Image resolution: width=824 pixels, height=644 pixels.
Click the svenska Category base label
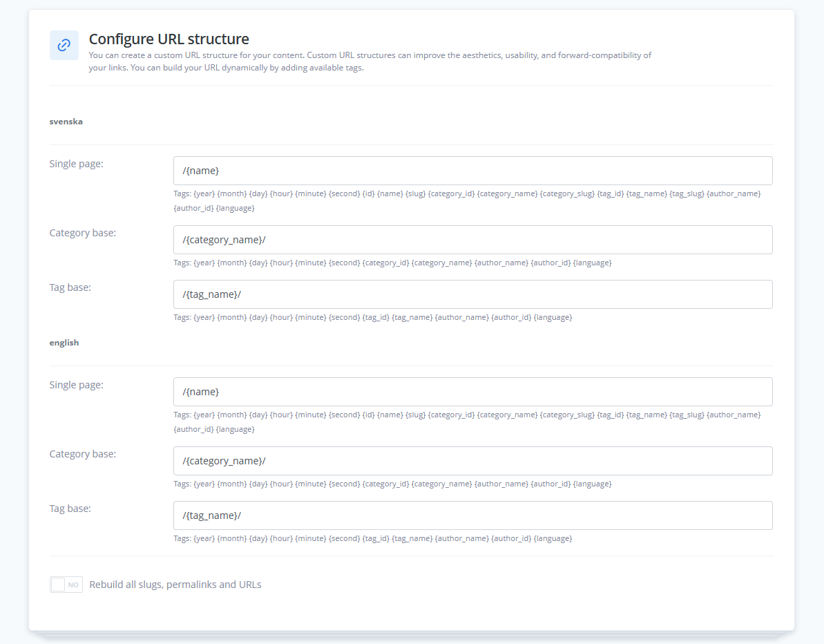click(x=82, y=233)
